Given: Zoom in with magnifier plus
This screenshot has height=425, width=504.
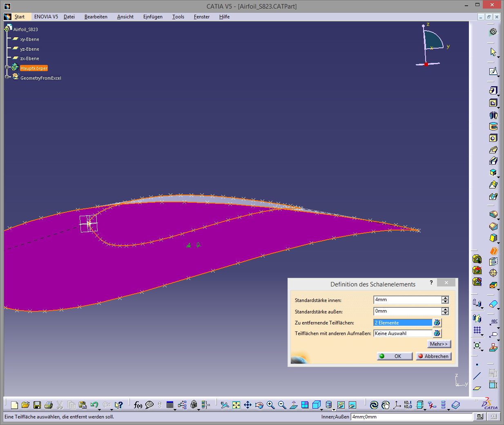Looking at the screenshot, I should tap(270, 405).
